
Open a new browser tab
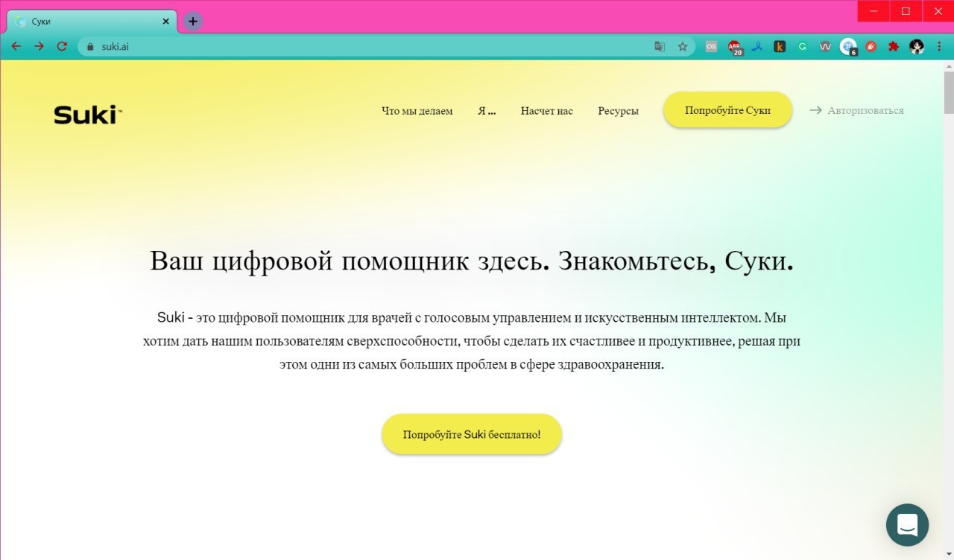[x=193, y=21]
